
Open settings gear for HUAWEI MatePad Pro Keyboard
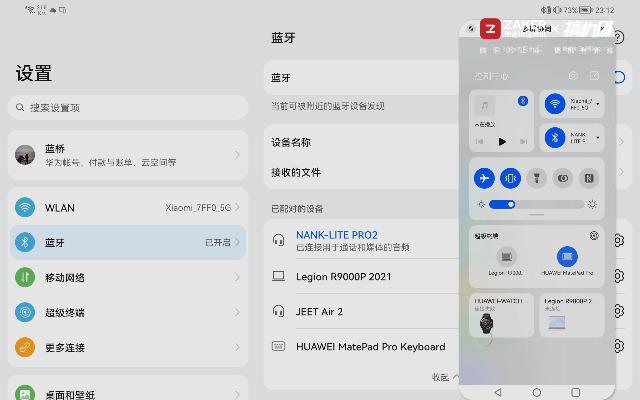tap(618, 346)
